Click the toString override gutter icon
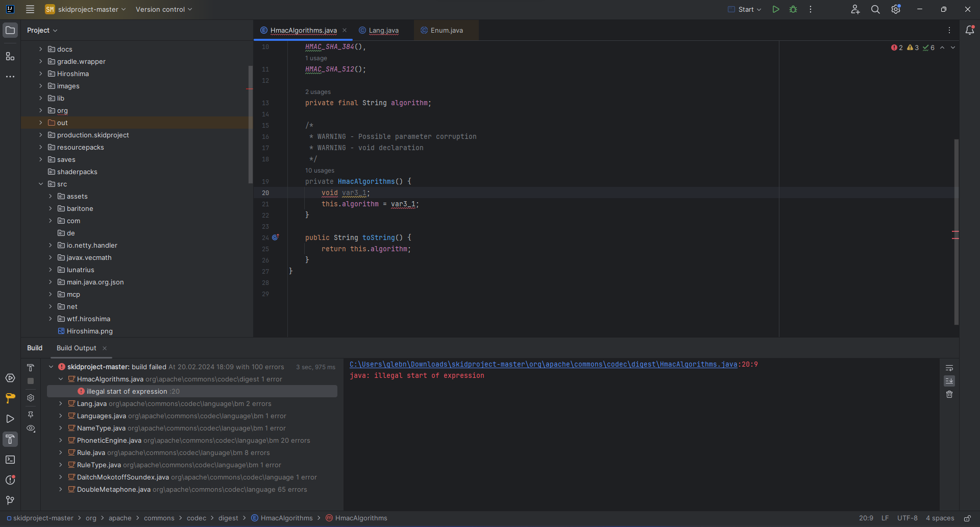 click(276, 237)
